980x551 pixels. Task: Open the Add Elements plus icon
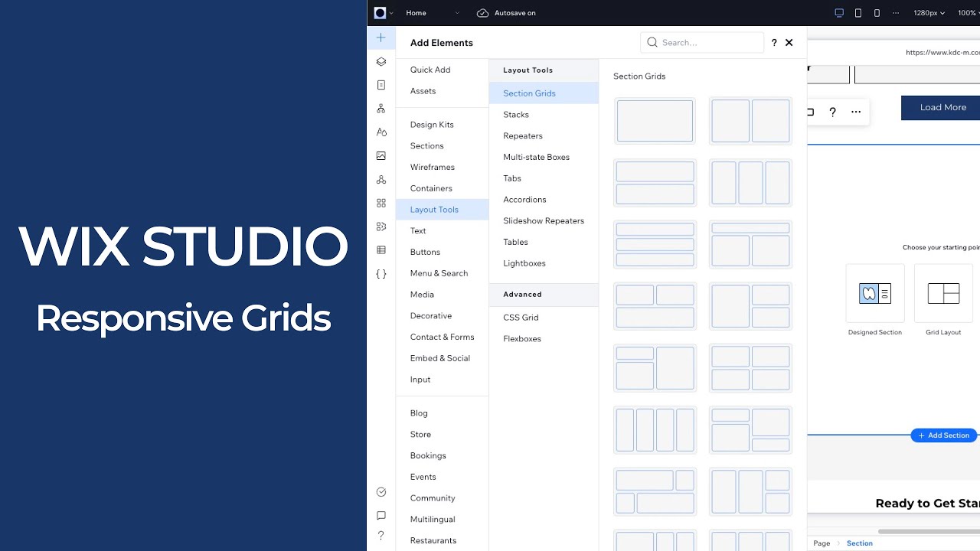(x=381, y=37)
